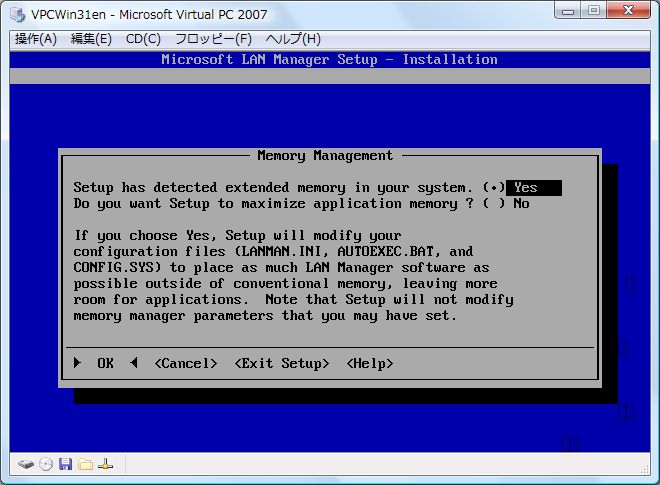Click the <Cancel> button
This screenshot has width=660, height=485.
coord(186,363)
